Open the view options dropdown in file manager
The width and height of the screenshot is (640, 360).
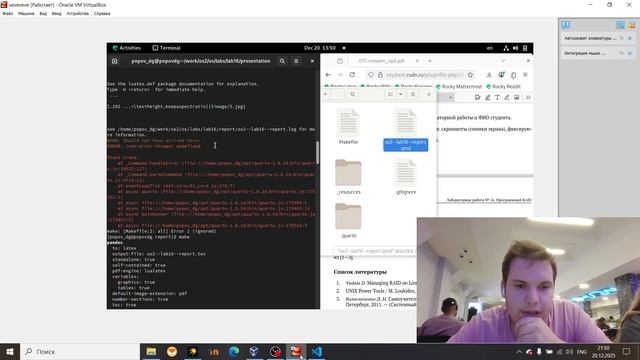[x=400, y=94]
